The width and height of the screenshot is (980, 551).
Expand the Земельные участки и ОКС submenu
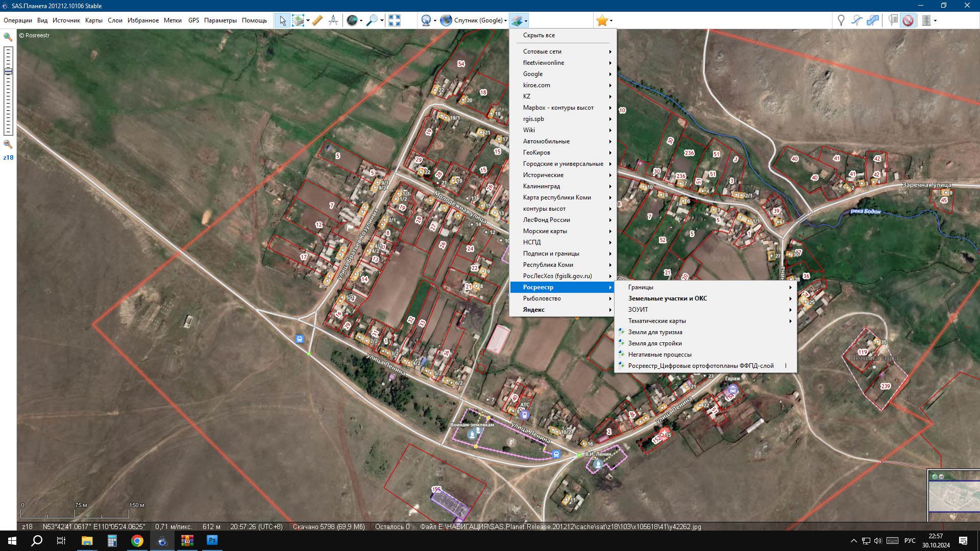(x=667, y=298)
